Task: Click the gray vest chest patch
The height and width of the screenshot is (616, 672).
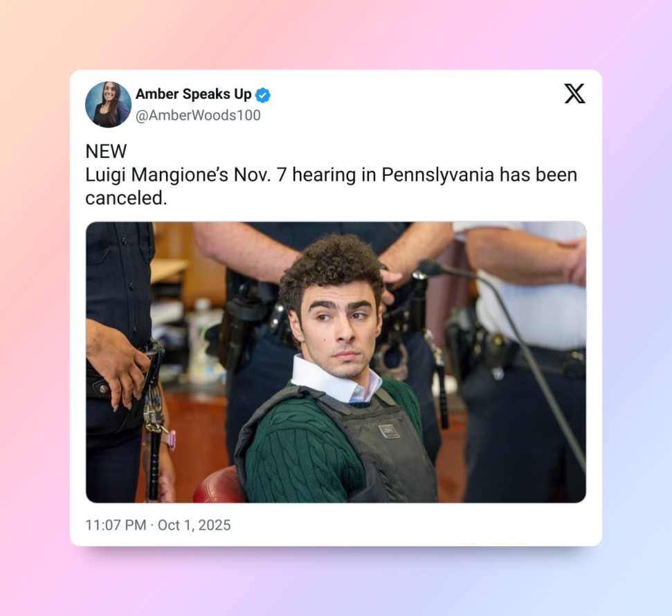Action: point(389,431)
